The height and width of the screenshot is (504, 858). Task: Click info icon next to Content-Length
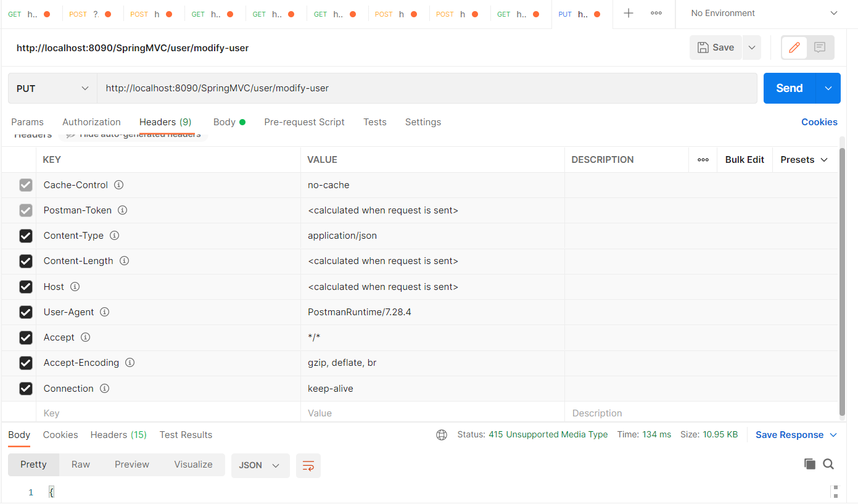[x=124, y=261]
